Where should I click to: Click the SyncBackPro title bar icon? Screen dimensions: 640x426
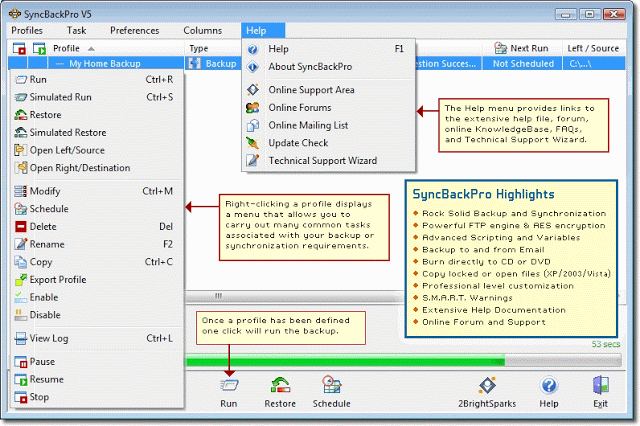click(15, 14)
